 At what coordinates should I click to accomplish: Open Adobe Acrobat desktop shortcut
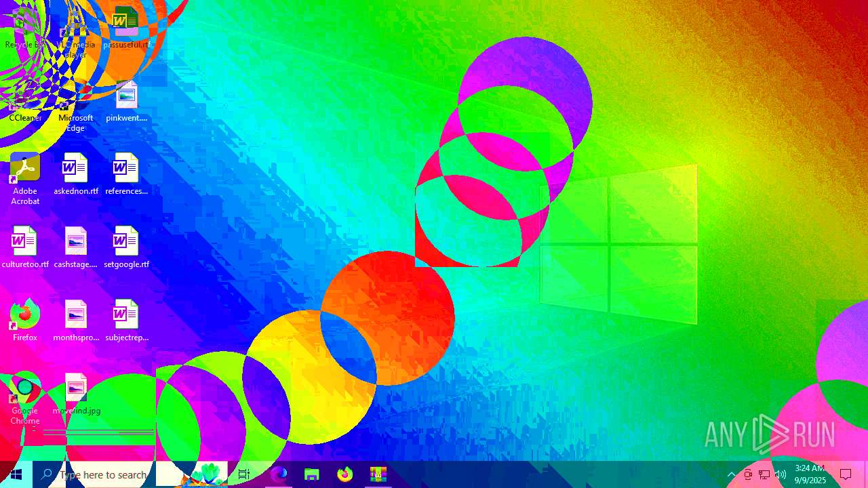click(x=25, y=179)
